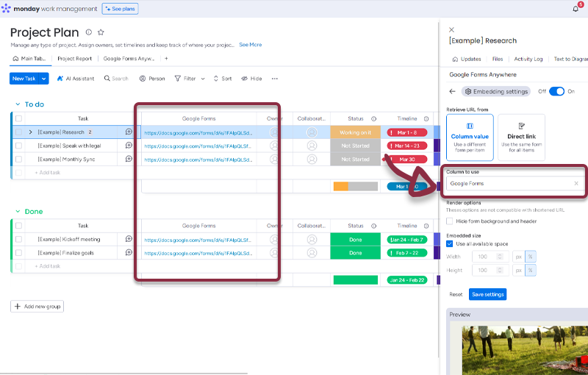The image size is (588, 375).
Task: Open the New Task dropdown arrow
Action: coord(44,79)
